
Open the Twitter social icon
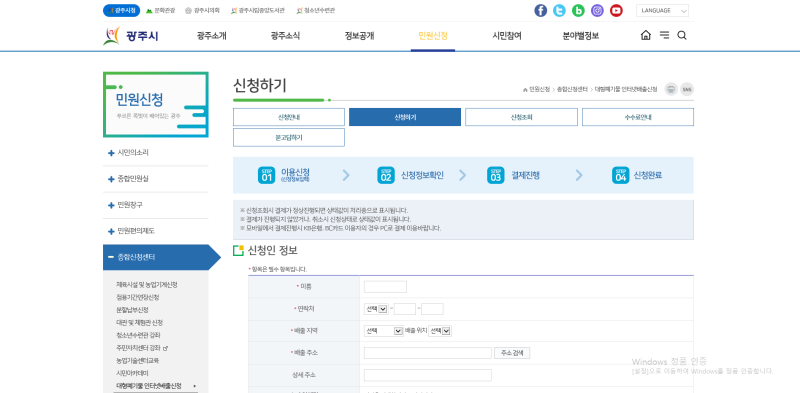click(x=560, y=11)
